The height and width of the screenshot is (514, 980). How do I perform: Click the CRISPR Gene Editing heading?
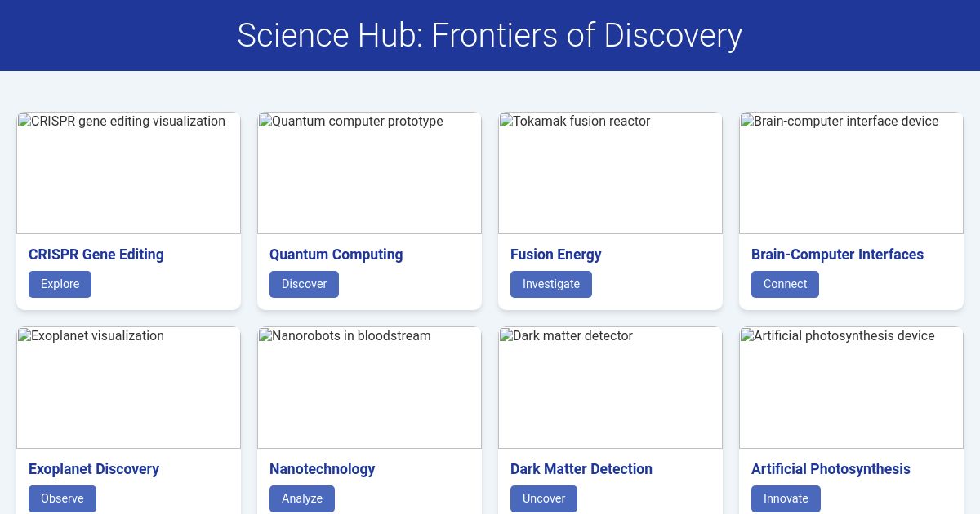[x=96, y=255]
